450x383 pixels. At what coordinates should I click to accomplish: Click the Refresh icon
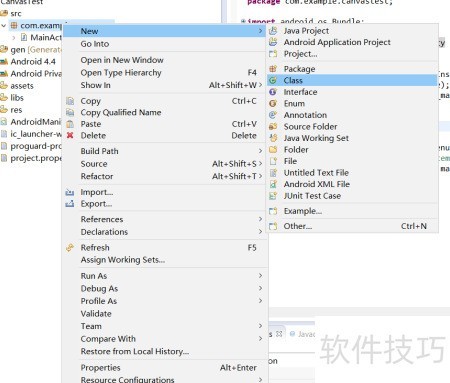(70, 248)
